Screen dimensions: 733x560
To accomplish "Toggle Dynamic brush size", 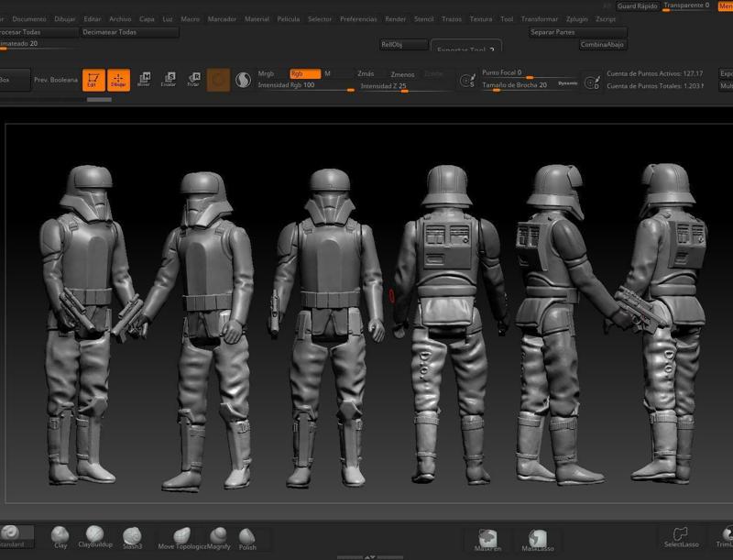I will click(567, 83).
